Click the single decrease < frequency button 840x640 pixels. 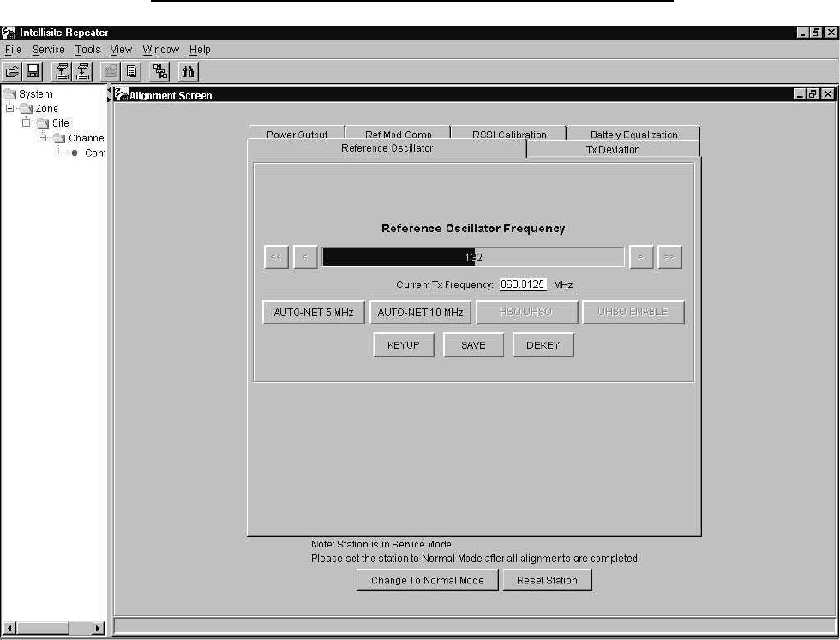coord(305,258)
